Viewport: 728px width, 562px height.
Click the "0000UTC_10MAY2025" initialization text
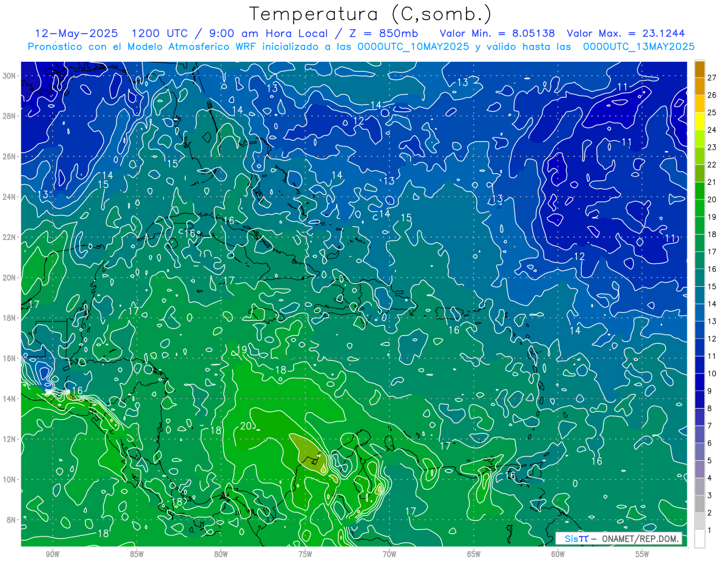[413, 47]
